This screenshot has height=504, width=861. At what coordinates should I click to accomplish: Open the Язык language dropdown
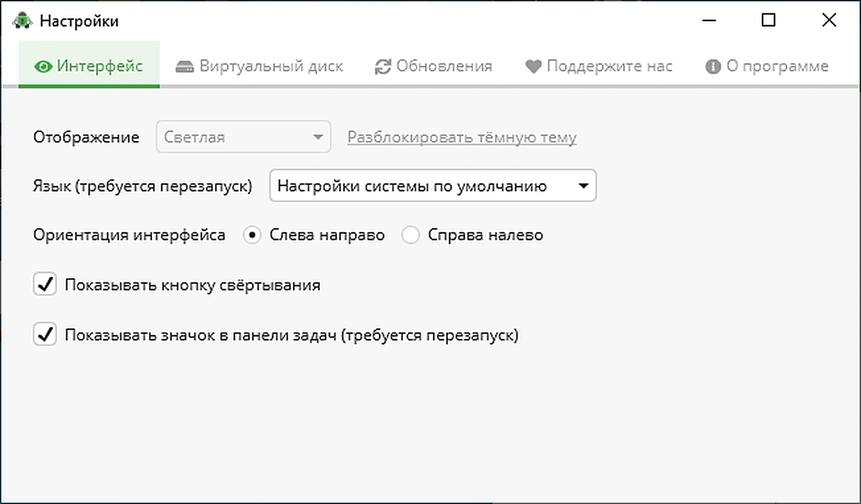[433, 185]
